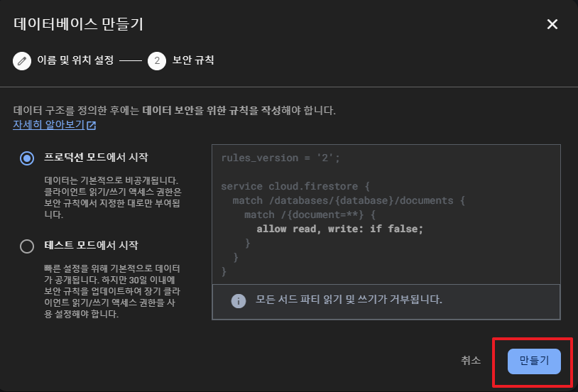
Task: Click the info icon in rules notice
Action: pos(238,301)
